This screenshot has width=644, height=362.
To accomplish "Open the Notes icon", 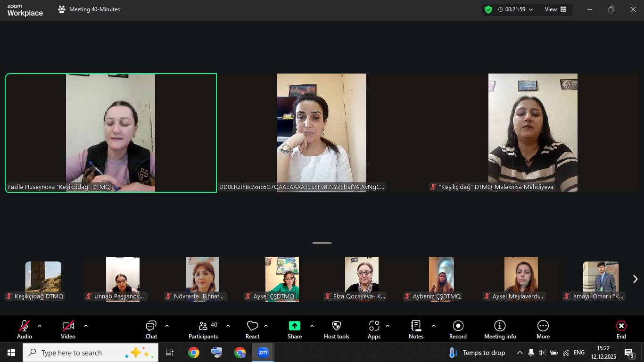I will [x=416, y=326].
